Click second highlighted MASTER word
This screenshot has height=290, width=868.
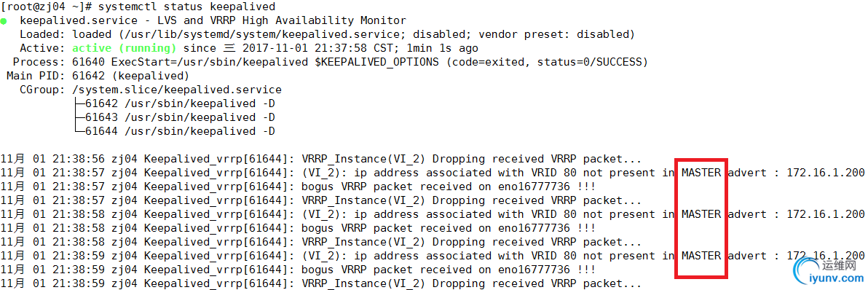tap(701, 214)
